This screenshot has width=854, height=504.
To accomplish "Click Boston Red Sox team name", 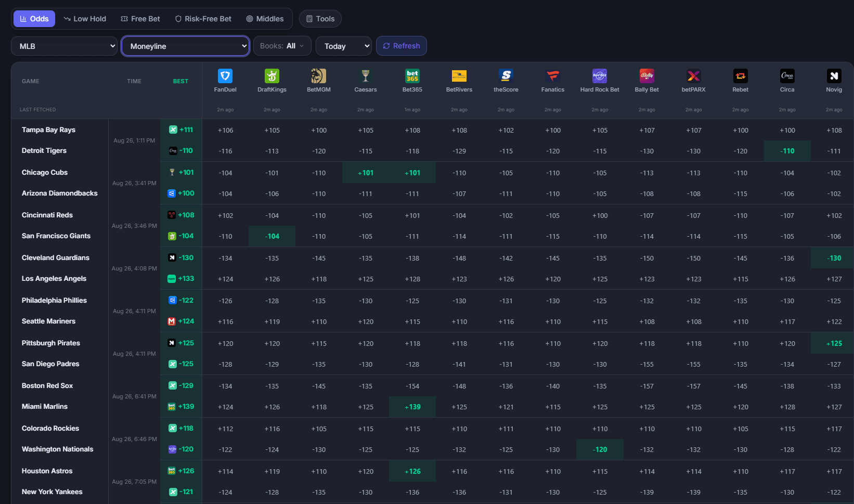I will pos(47,385).
